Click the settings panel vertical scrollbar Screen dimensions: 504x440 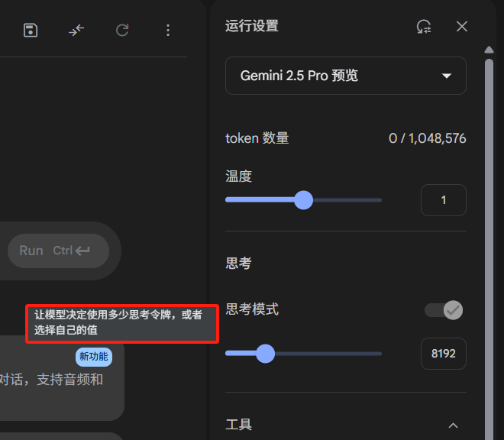(489, 247)
